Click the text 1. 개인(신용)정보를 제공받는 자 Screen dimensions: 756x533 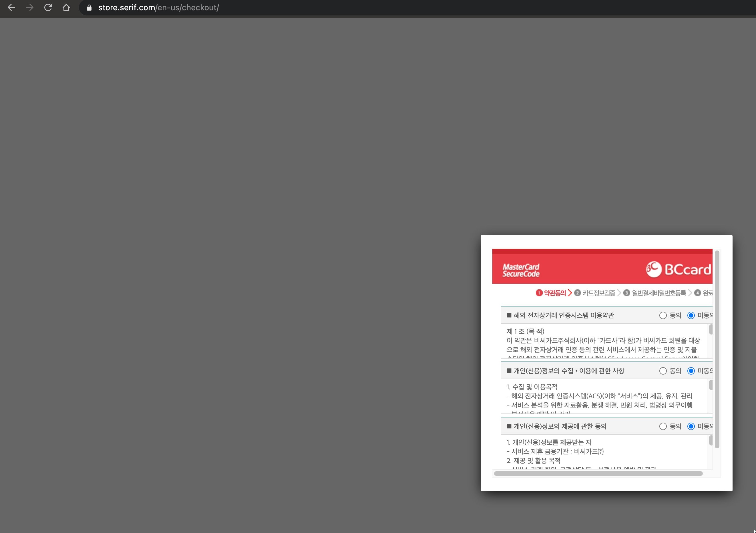coord(549,442)
